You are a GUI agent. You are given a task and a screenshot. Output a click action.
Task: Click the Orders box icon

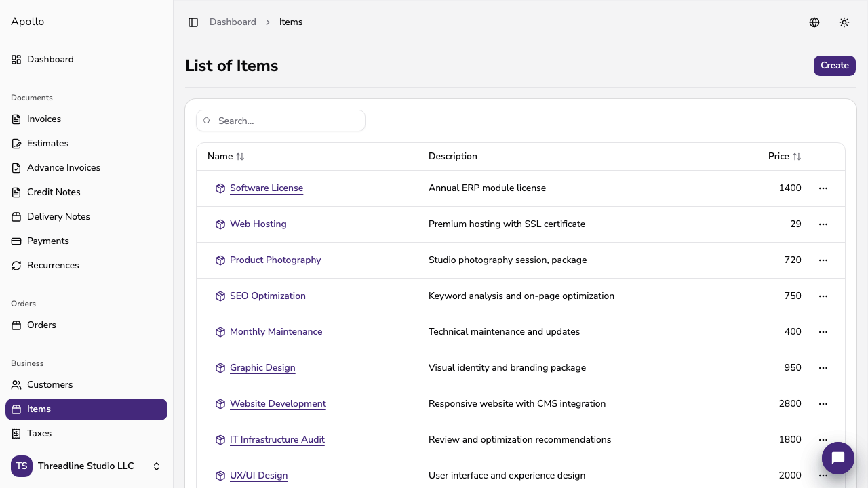click(x=16, y=325)
